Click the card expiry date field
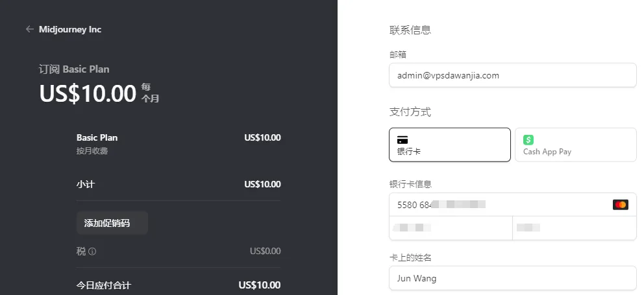This screenshot has height=295, width=644. [451, 228]
